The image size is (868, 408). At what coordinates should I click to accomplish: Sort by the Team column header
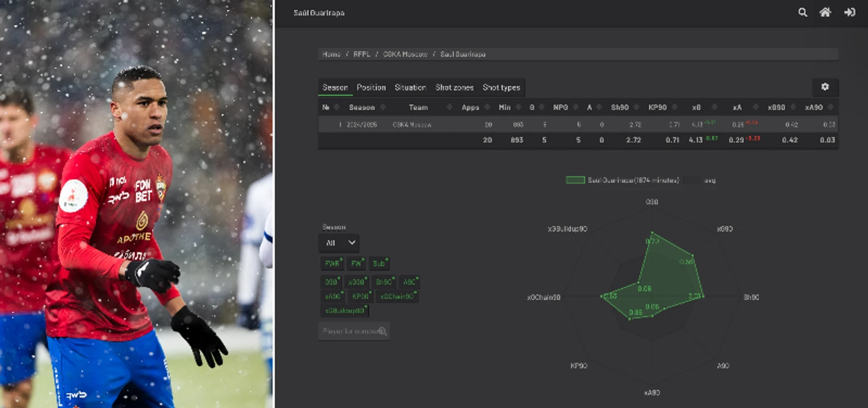point(418,108)
